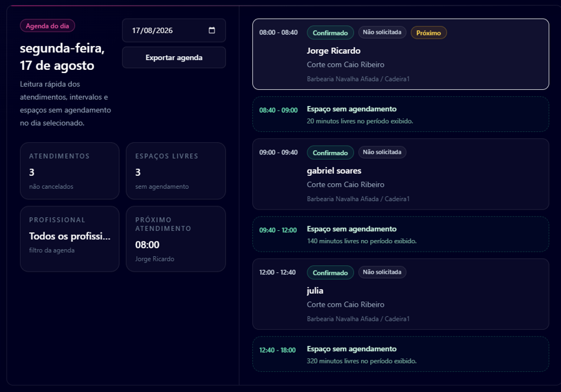Click 'não cancelados' label in Atendimentos card
The image size is (561, 392).
pyautogui.click(x=51, y=187)
